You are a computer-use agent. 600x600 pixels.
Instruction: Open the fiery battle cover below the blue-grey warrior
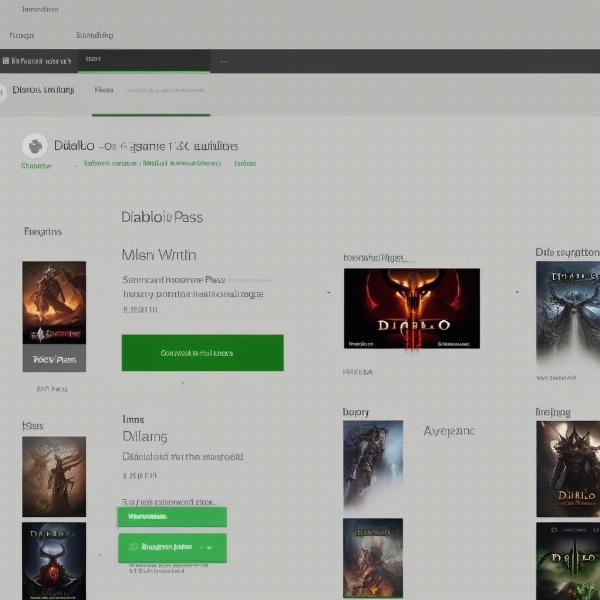373,558
